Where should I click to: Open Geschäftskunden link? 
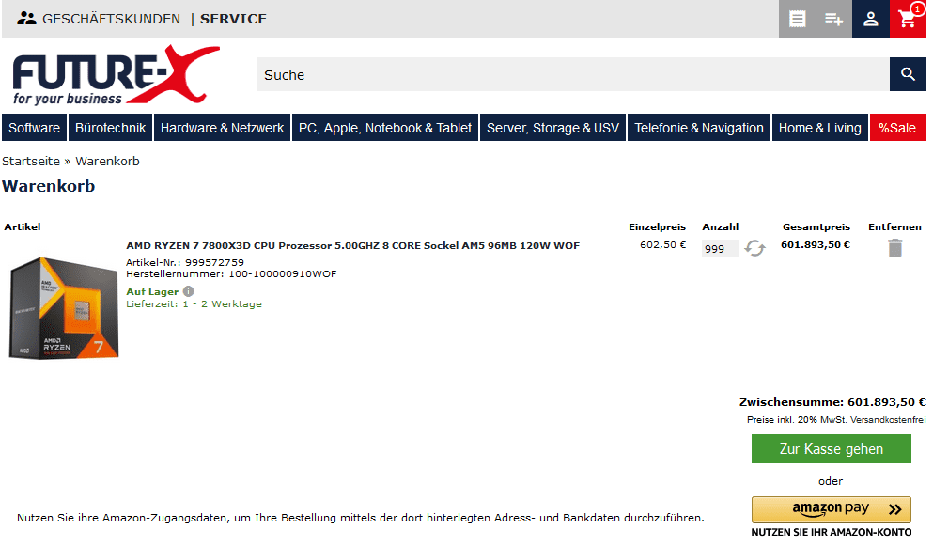[x=111, y=19]
